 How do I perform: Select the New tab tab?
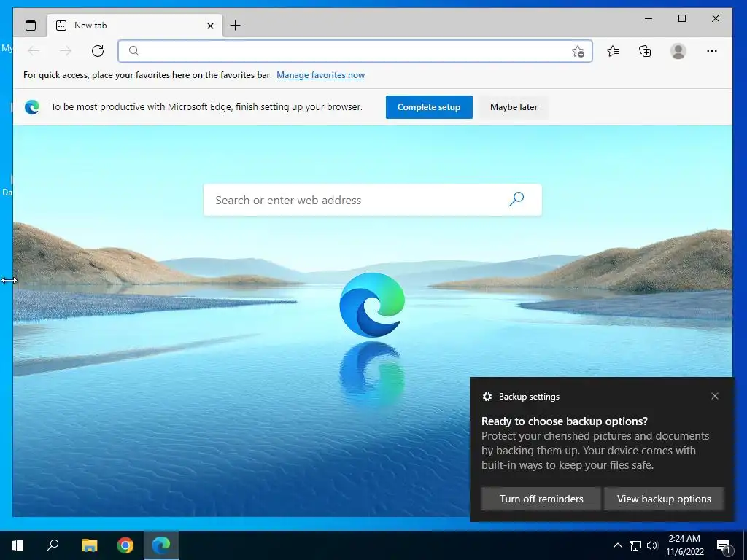pyautogui.click(x=135, y=26)
